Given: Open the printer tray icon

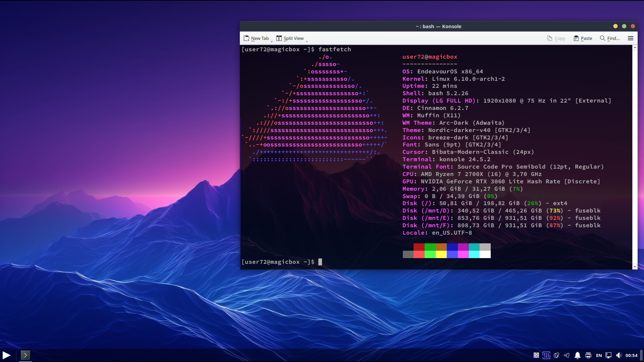Looking at the screenshot, I should pyautogui.click(x=588, y=355).
